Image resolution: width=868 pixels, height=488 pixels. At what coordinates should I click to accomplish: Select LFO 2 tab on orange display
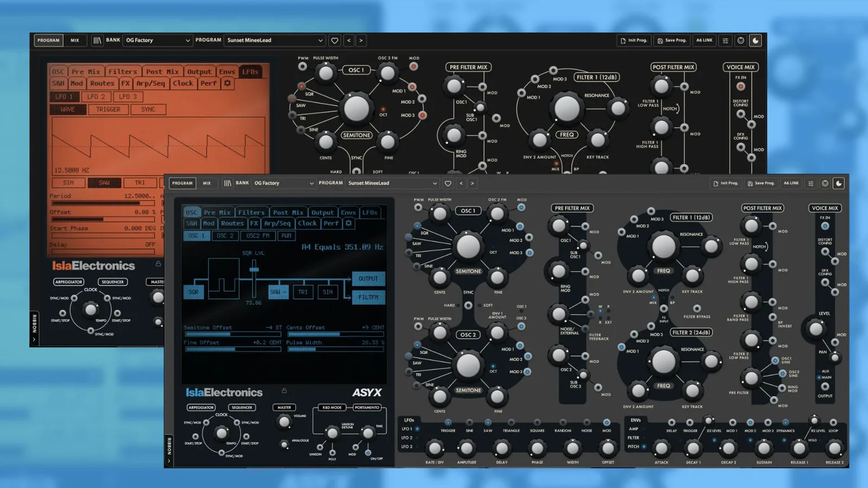[96, 97]
